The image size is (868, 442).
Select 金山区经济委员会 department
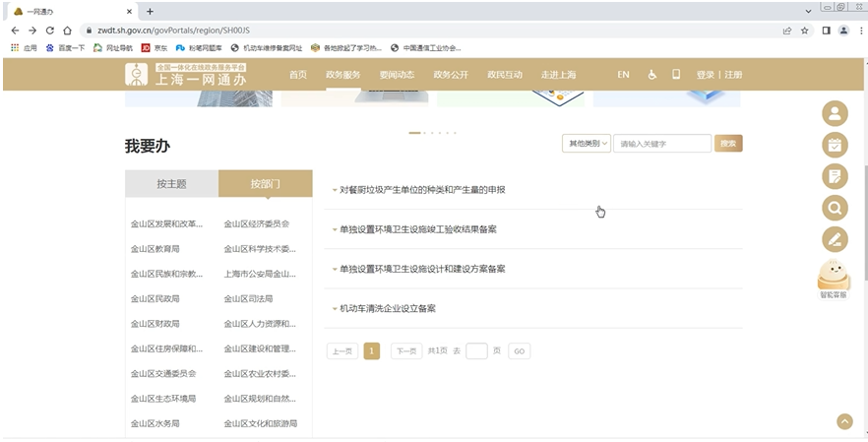pyautogui.click(x=256, y=223)
